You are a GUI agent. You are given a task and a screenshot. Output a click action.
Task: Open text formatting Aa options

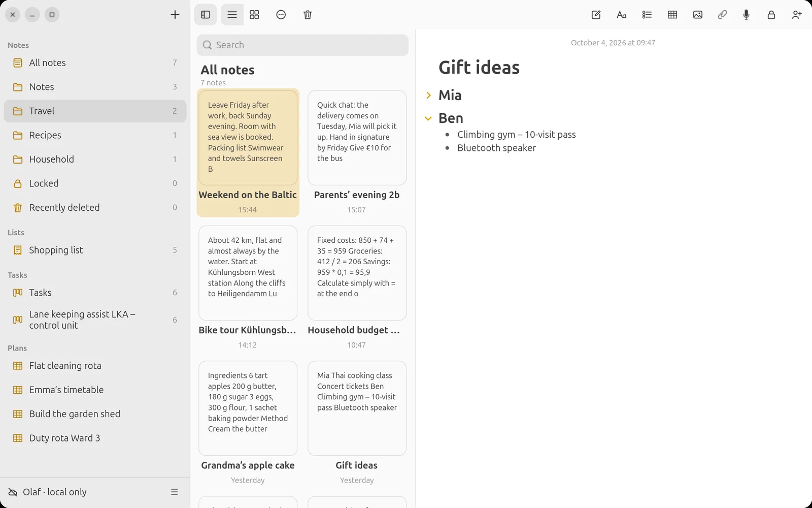(622, 15)
